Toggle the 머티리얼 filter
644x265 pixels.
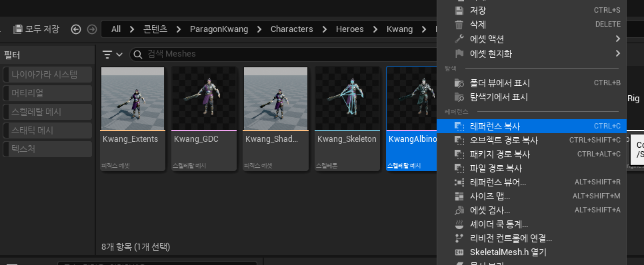tap(47, 93)
